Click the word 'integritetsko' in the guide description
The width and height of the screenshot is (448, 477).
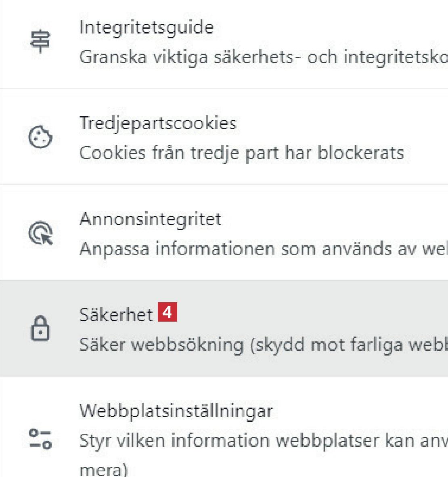pyautogui.click(x=396, y=57)
